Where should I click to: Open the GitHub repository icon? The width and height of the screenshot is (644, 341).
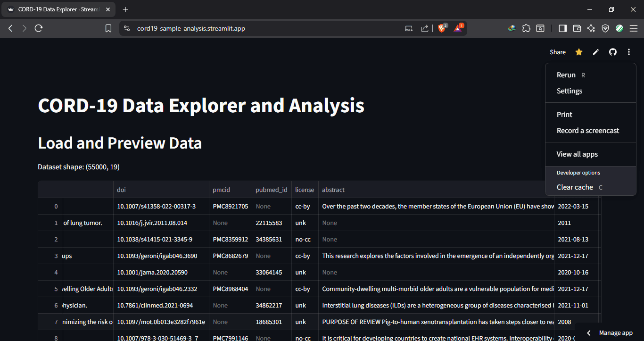click(x=613, y=52)
